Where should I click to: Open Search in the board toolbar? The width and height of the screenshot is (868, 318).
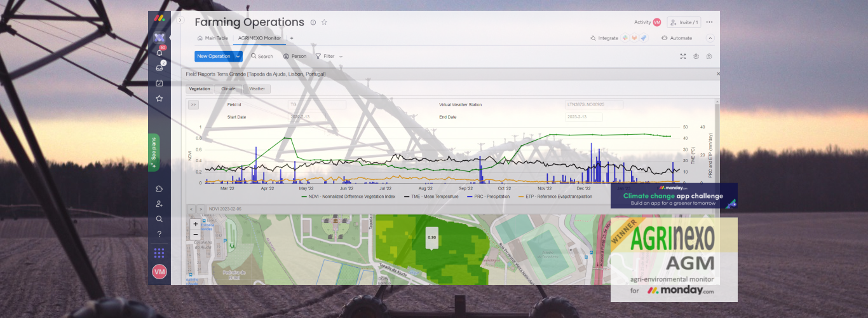click(262, 56)
